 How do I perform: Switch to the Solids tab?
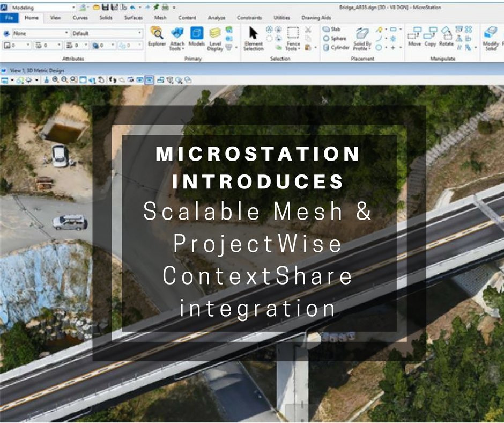click(106, 18)
